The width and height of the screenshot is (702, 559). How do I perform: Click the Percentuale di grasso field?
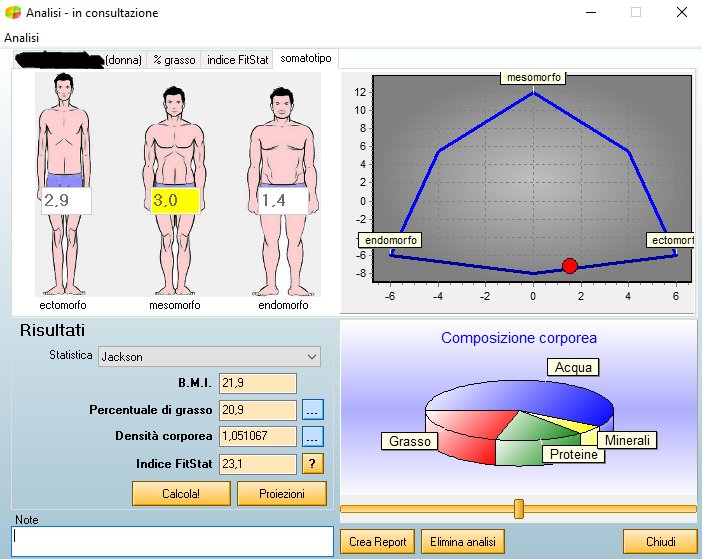[257, 410]
